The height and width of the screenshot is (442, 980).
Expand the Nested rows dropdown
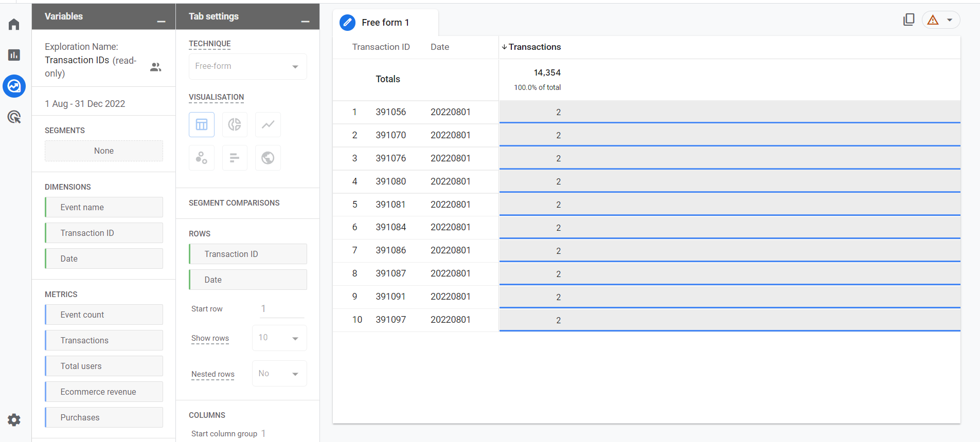[279, 374]
